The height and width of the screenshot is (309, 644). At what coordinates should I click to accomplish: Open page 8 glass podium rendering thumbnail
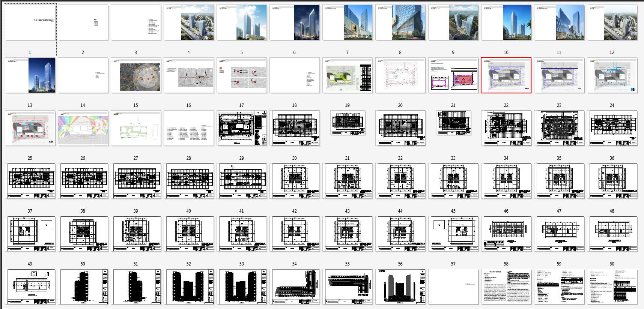400,22
